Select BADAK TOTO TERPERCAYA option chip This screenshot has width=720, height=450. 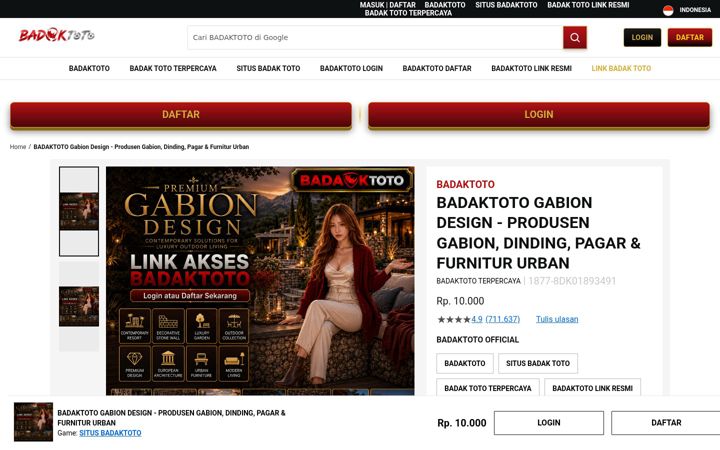488,388
